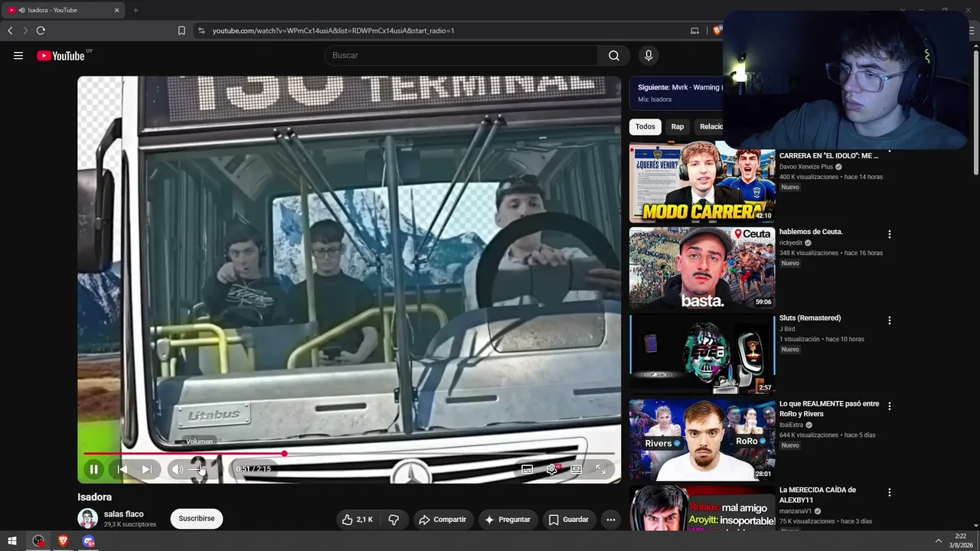980x551 pixels.
Task: Switch the player to theater mode
Action: [x=577, y=469]
